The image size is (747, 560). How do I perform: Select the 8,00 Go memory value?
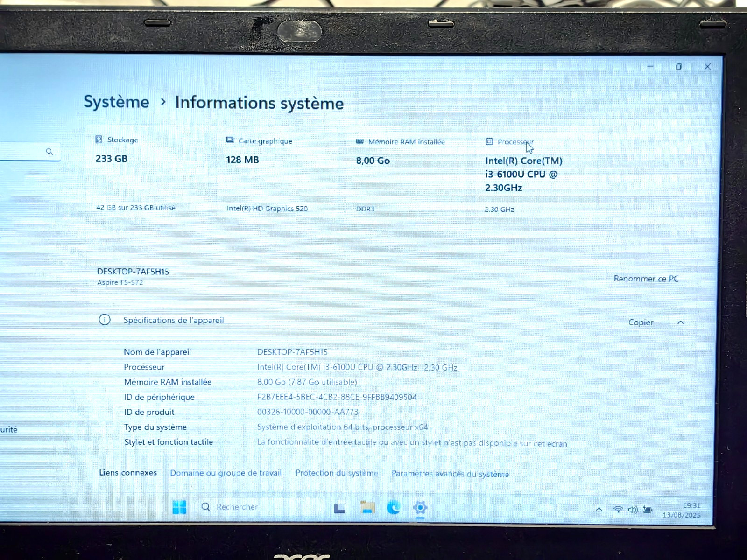tap(373, 161)
